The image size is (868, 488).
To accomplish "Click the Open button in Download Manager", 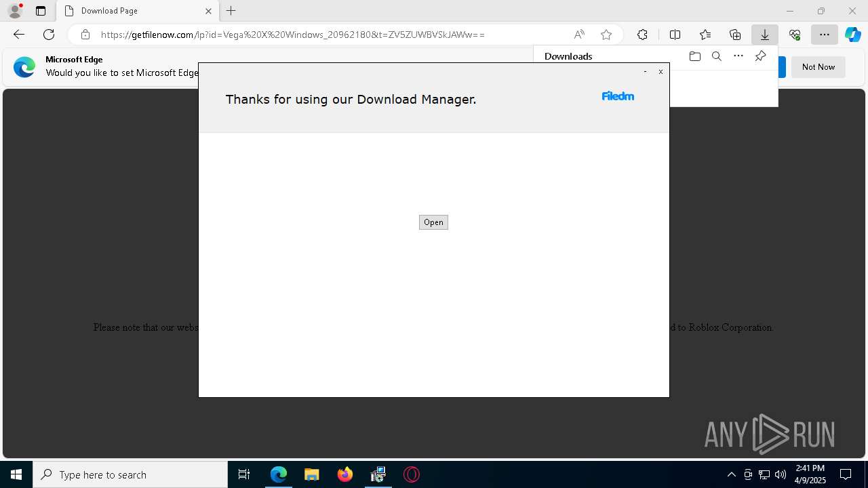I will tap(433, 222).
